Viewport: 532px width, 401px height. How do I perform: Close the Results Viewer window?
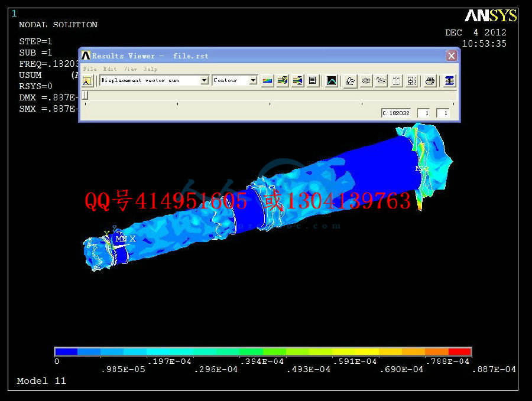click(x=451, y=56)
